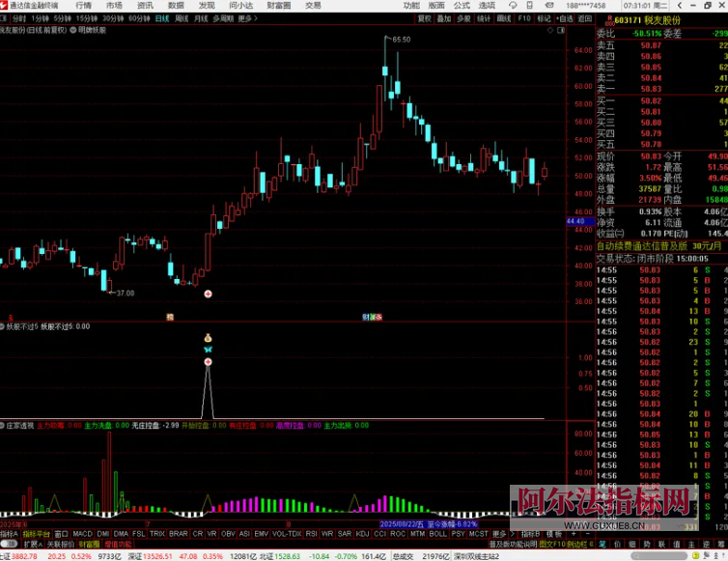
Task: Open the 行情 menu
Action: [x=84, y=5]
